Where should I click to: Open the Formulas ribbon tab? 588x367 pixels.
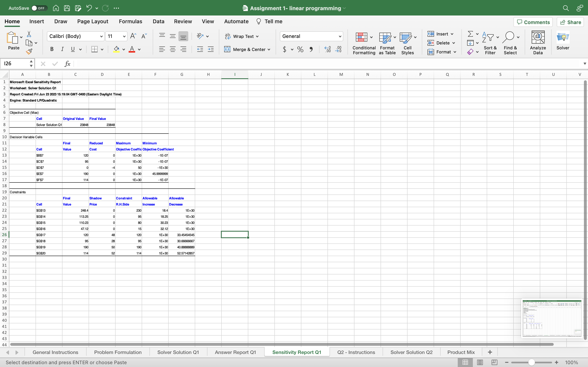point(130,21)
